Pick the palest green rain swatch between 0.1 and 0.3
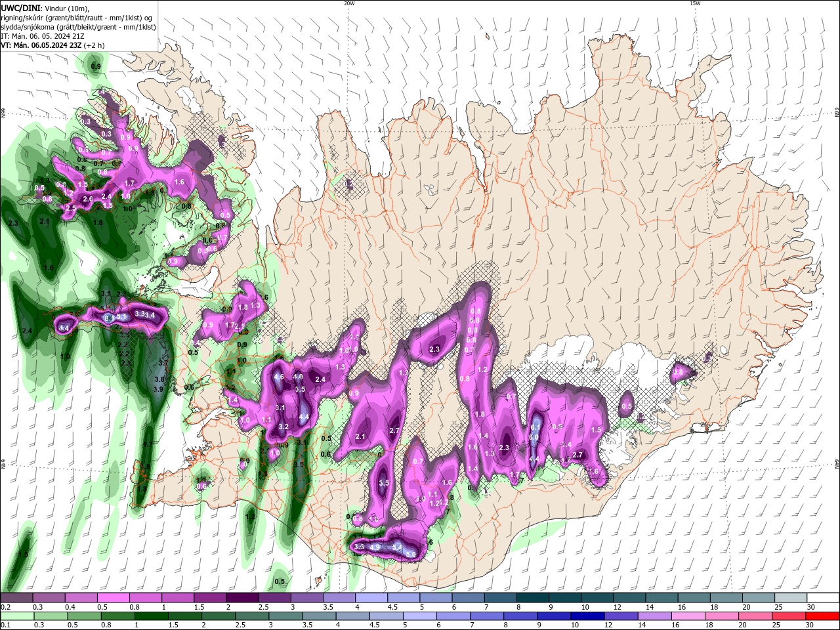The height and width of the screenshot is (630, 840). (x=17, y=616)
